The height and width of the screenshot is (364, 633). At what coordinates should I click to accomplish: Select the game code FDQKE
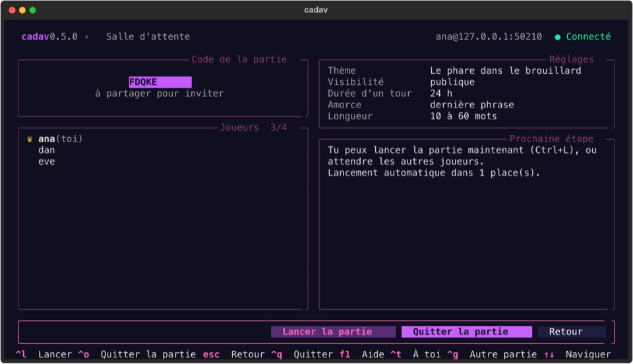pyautogui.click(x=160, y=82)
